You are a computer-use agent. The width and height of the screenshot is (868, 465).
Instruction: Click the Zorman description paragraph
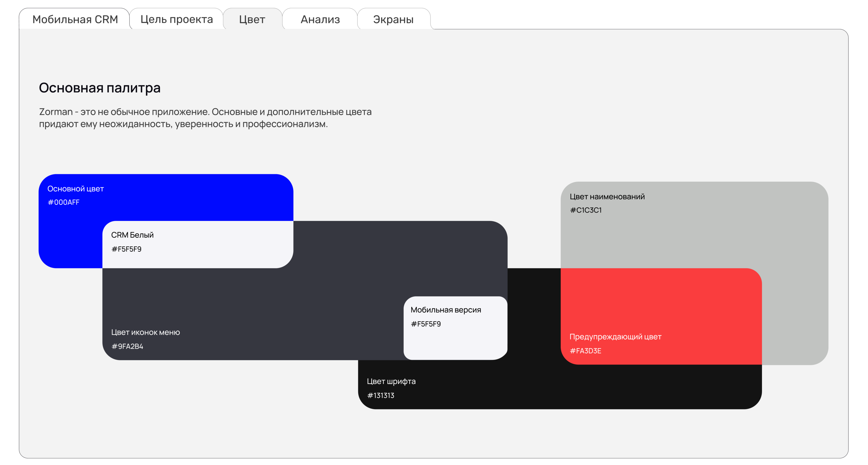(205, 117)
